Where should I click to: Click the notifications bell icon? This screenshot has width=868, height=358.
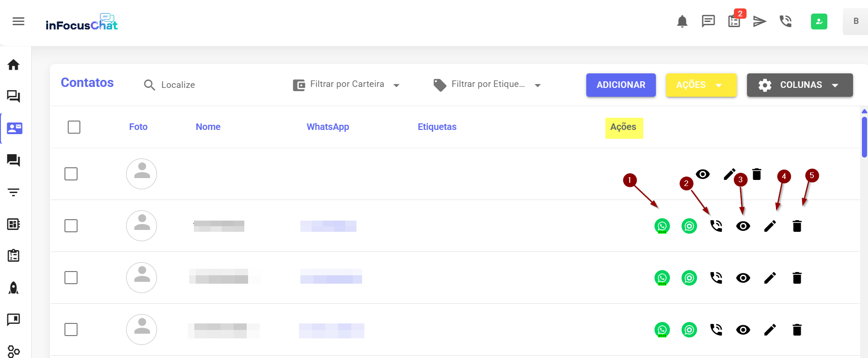tap(682, 21)
